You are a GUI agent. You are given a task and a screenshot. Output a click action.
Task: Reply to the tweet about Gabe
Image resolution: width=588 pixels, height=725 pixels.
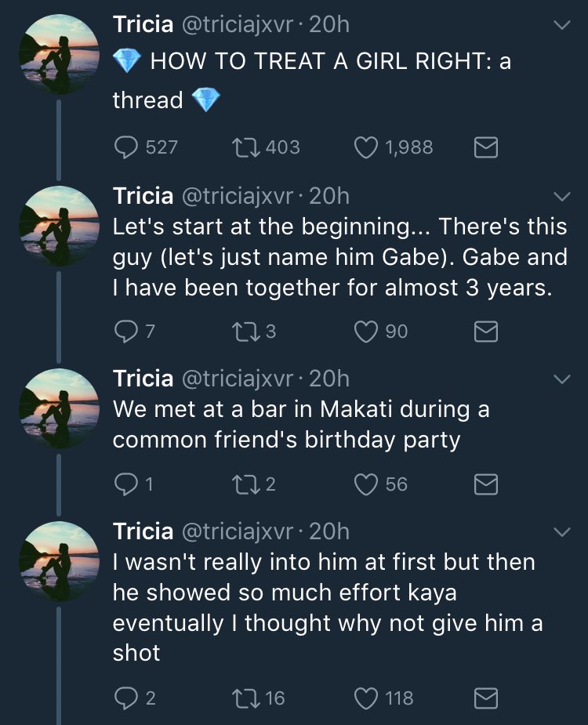coord(126,332)
